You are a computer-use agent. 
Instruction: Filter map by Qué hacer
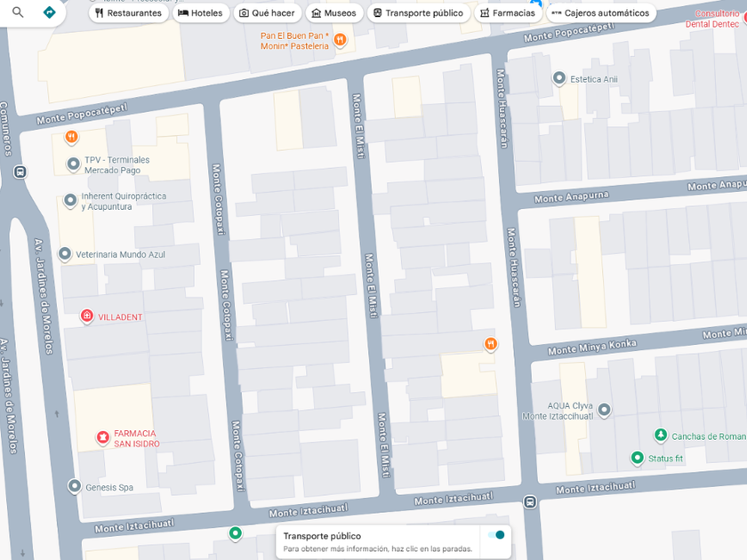pyautogui.click(x=267, y=13)
